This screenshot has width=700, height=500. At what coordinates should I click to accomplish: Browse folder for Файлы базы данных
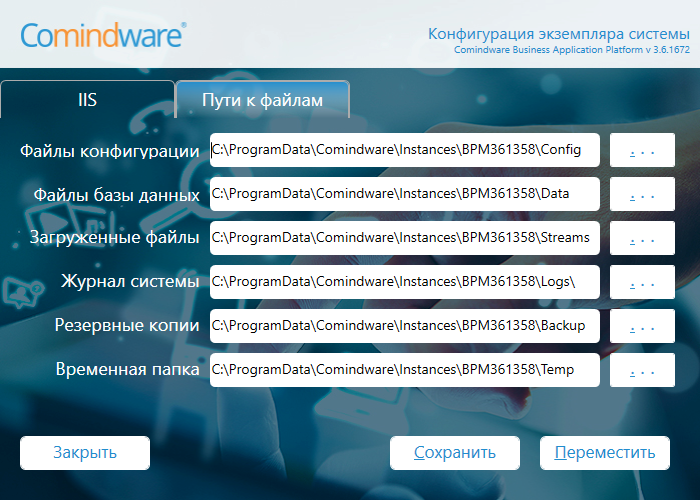[642, 194]
